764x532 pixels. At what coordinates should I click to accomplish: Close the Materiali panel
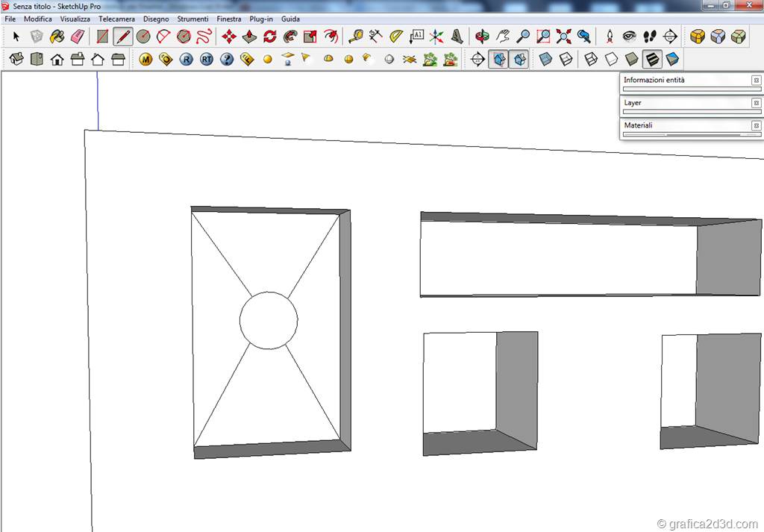click(756, 125)
